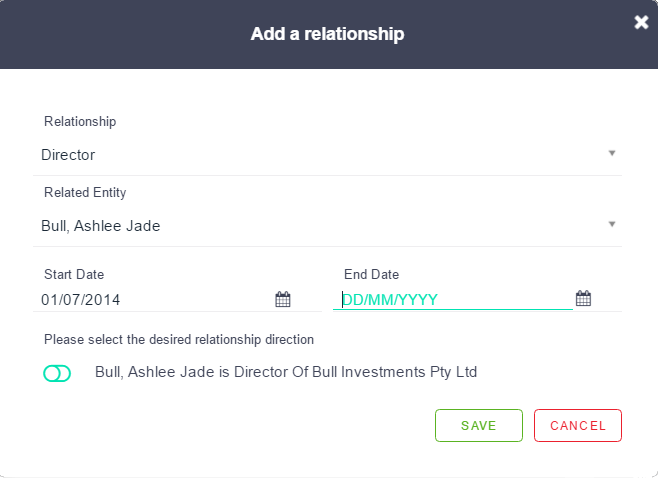The width and height of the screenshot is (658, 478).
Task: Click the relationship direction instruction text
Action: click(x=179, y=340)
